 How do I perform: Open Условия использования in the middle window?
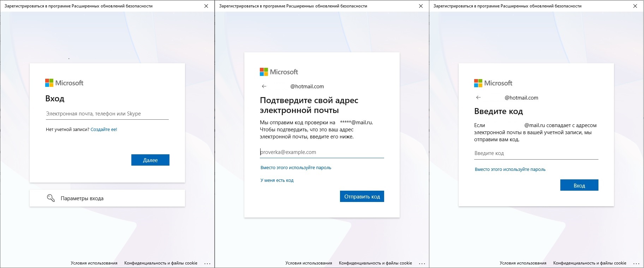309,263
